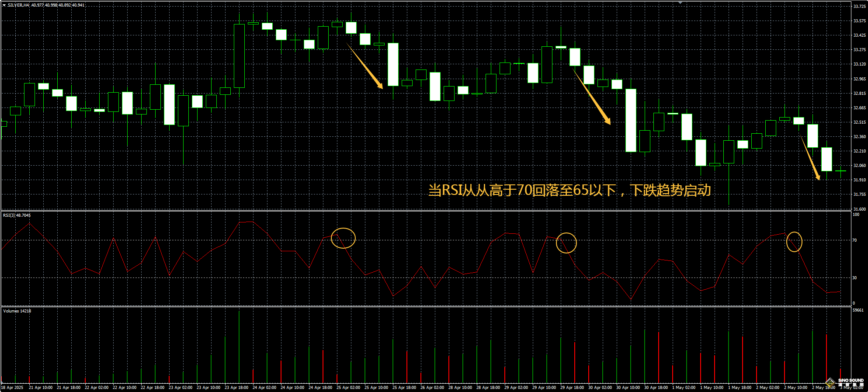Click the rightmost yellow down arrow on chart
868x392 pixels.
coord(810,158)
